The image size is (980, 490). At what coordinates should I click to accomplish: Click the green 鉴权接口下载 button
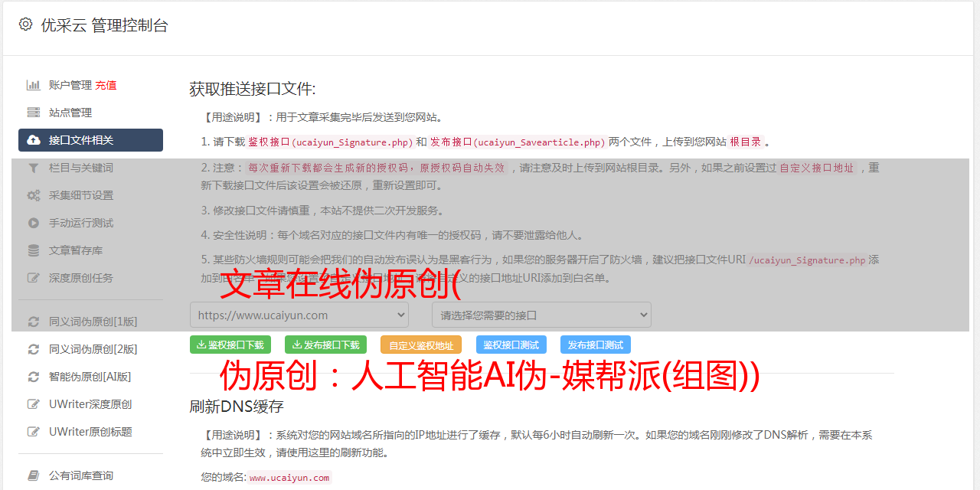(x=230, y=345)
